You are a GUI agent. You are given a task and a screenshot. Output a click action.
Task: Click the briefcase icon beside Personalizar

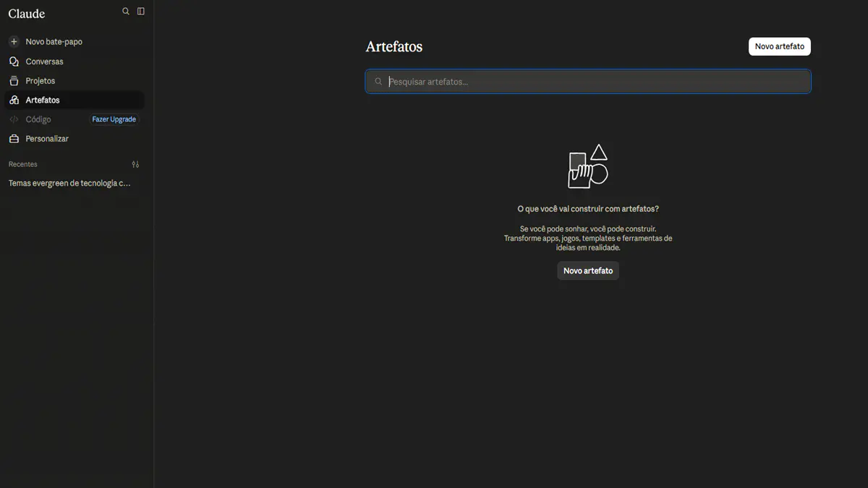[x=14, y=139]
